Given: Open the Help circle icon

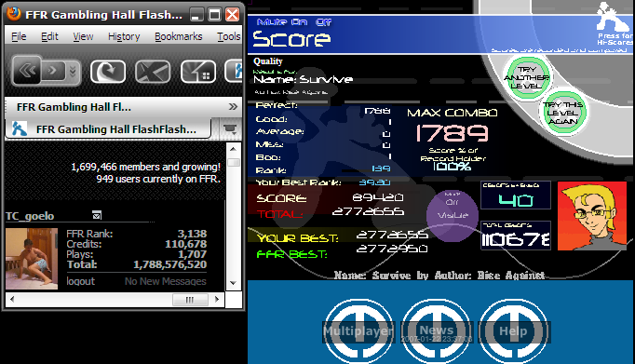Looking at the screenshot, I should pyautogui.click(x=514, y=331).
